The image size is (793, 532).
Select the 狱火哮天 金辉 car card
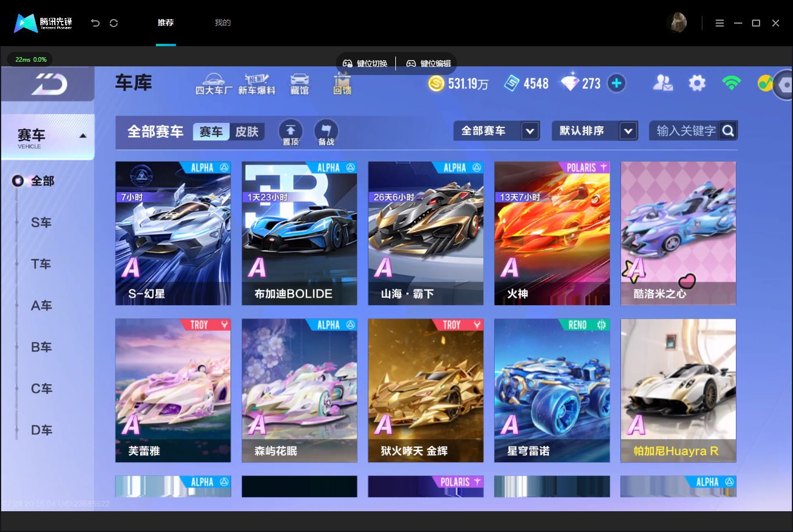(x=426, y=391)
